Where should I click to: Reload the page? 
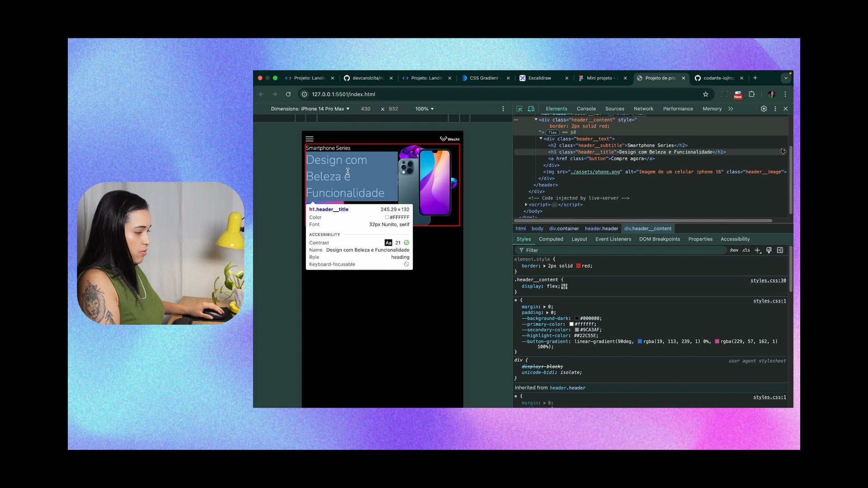[288, 94]
